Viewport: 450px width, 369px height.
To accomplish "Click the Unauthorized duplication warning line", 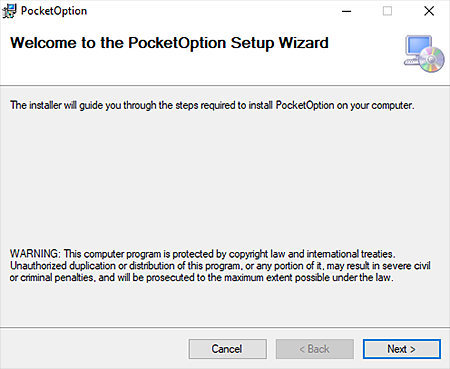I will click(x=220, y=266).
